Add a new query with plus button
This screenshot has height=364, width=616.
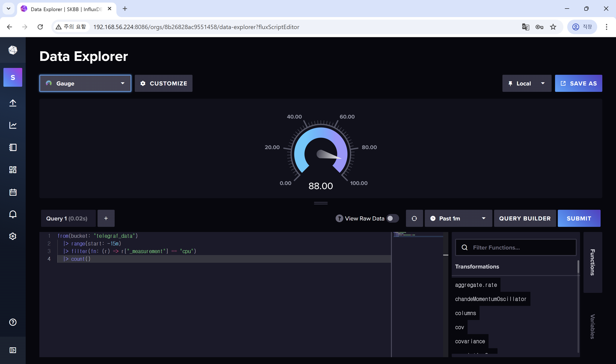106,218
